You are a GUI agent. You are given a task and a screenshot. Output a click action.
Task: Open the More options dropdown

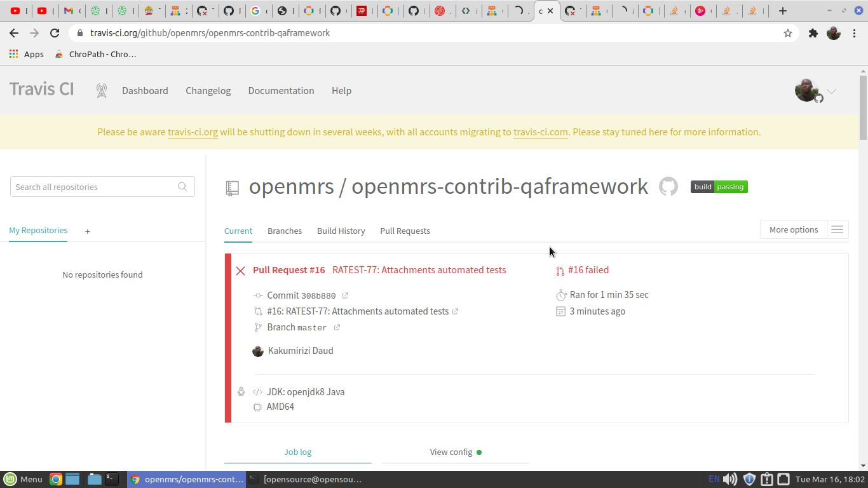[x=794, y=229]
